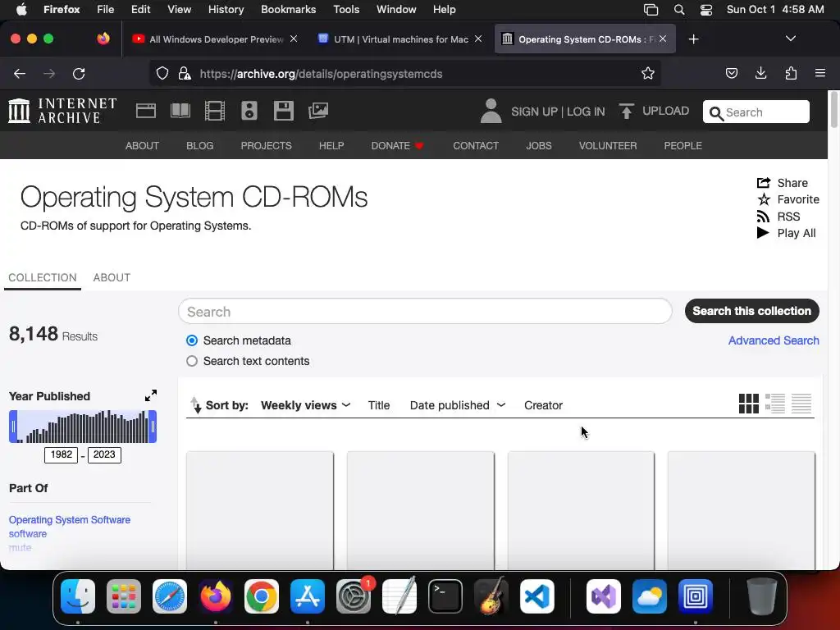Viewport: 840px width, 630px height.
Task: Click the user avatar icon
Action: [491, 111]
